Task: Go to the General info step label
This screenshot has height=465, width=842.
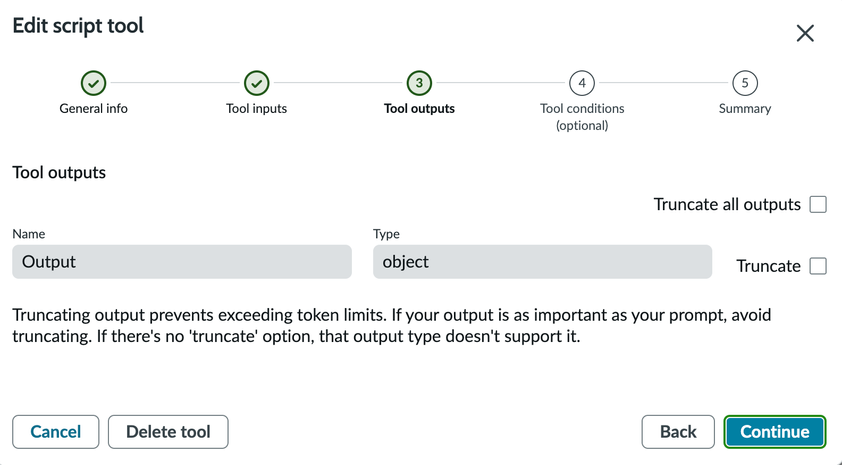Action: tap(94, 108)
